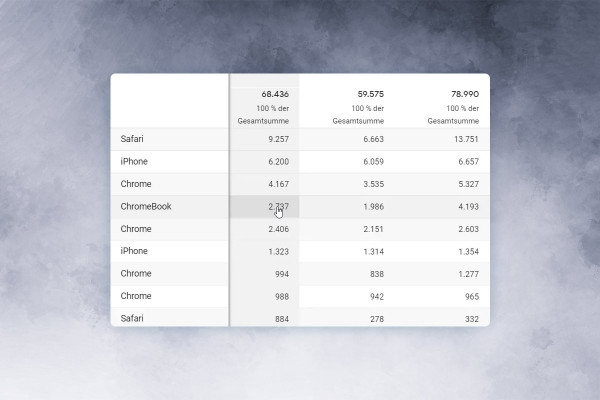Select the Chrome label in the 994 row
This screenshot has height=400, width=600.
136,274
